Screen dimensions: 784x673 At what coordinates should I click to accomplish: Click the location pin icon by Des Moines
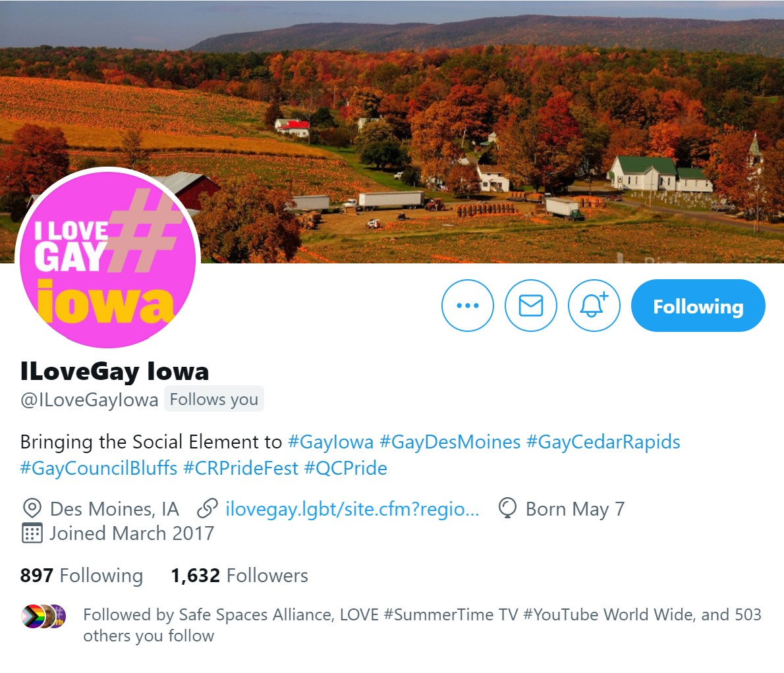pyautogui.click(x=32, y=508)
